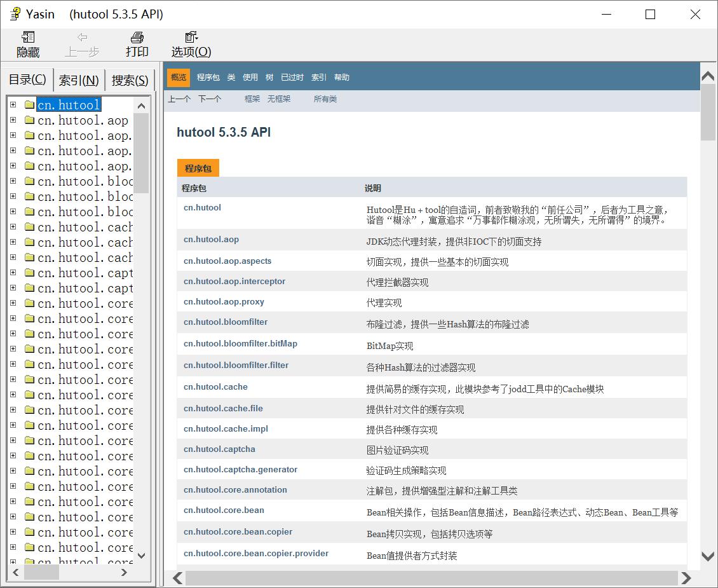Screen dimensions: 718x588
Task: Click the tree panel vertical scrollbar thumb
Action: tap(142, 153)
